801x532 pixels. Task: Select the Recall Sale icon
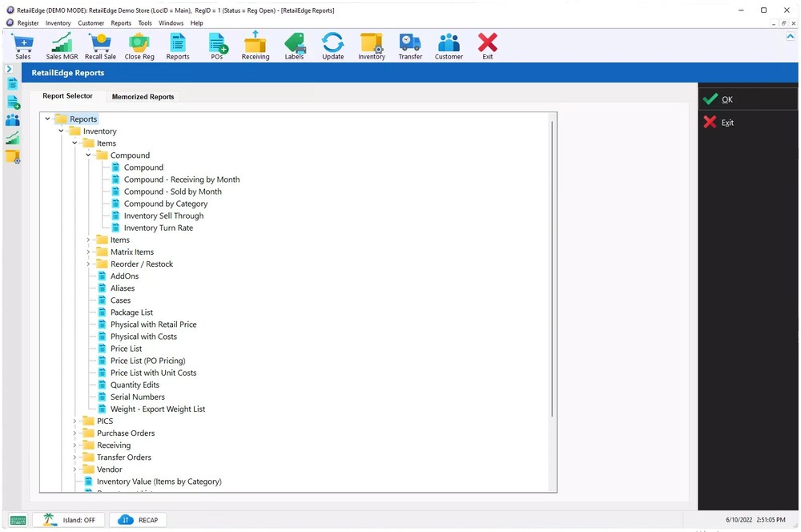pyautogui.click(x=100, y=46)
